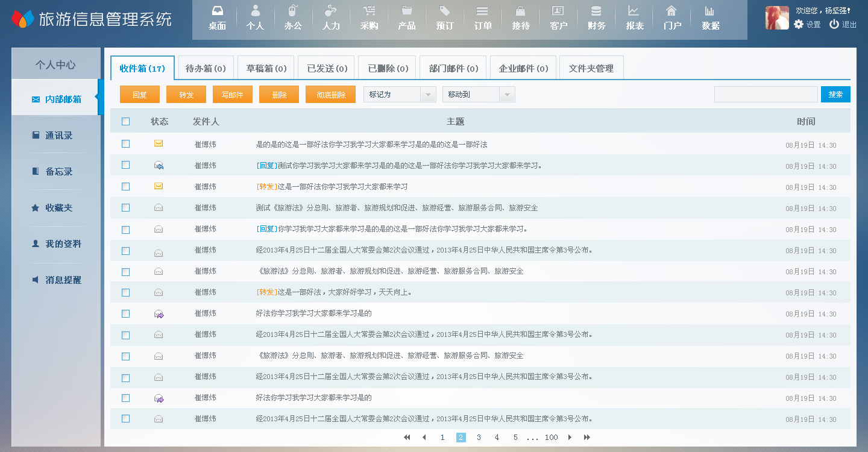Open 收藏夹 in the sidebar

(x=56, y=208)
